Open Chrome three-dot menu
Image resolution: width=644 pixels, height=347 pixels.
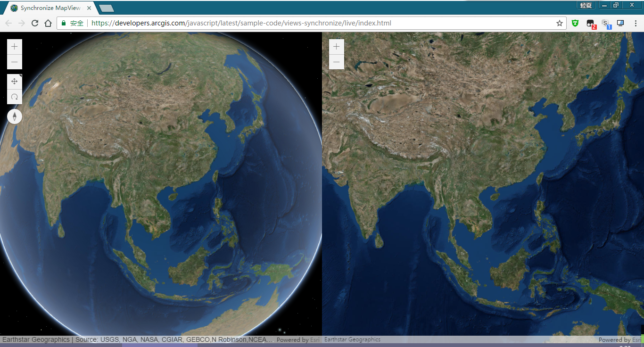click(x=635, y=23)
